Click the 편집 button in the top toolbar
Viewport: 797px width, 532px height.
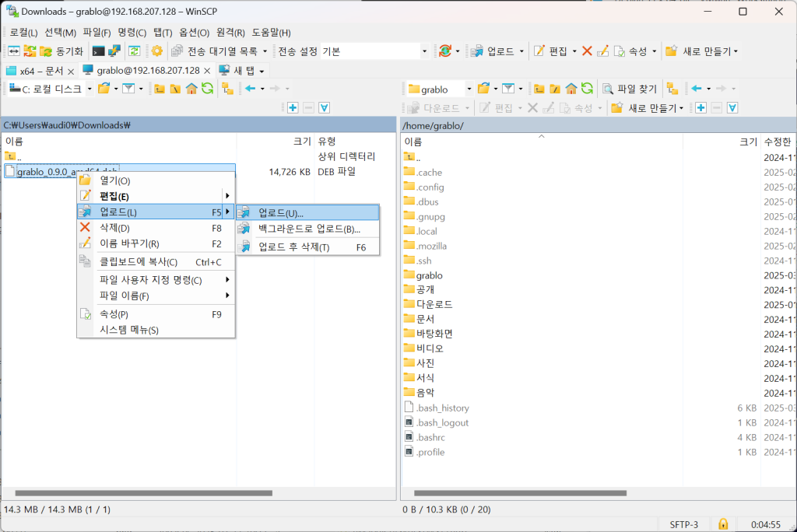click(552, 51)
